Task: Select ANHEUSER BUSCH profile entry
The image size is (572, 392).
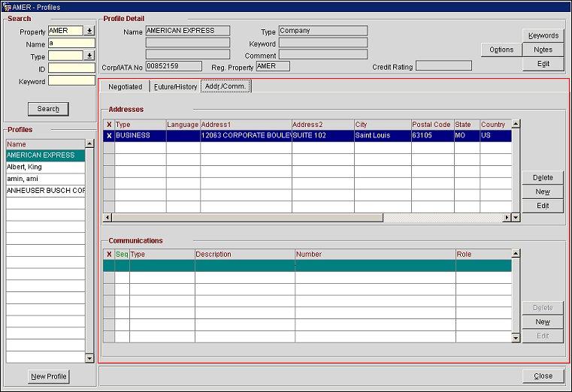Action: click(x=45, y=191)
